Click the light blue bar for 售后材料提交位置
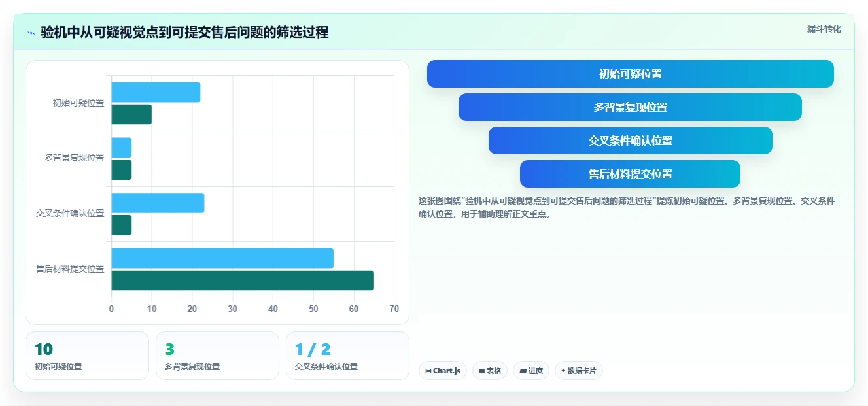The height and width of the screenshot is (406, 868). (222, 258)
